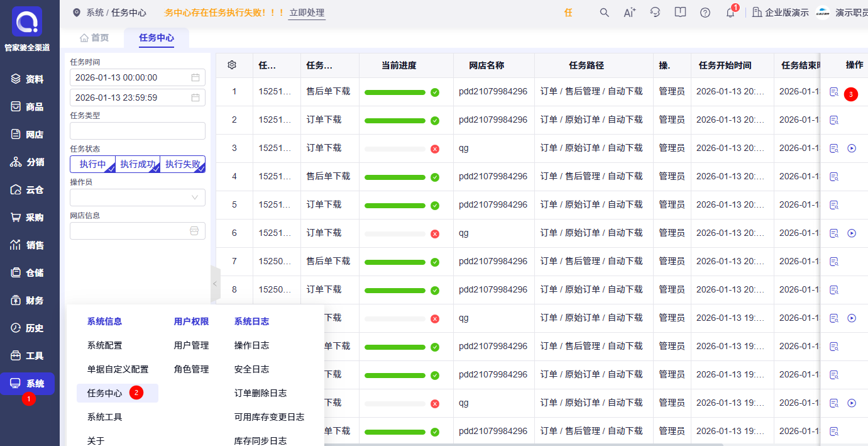
Task: Select 系统 in the sidebar
Action: point(28,384)
